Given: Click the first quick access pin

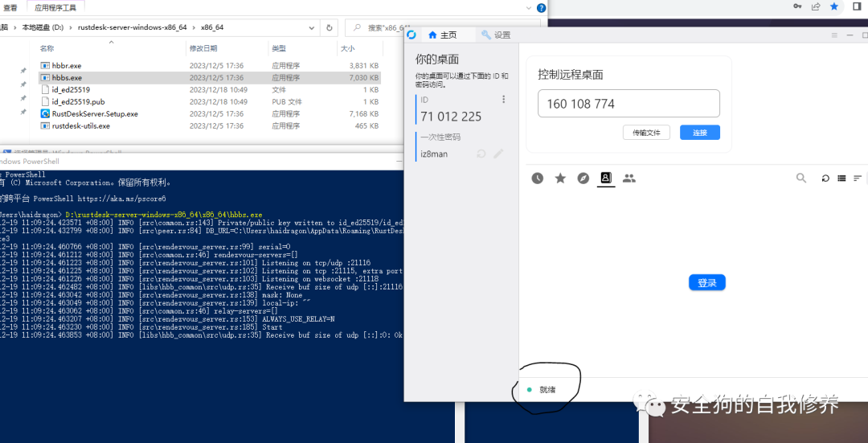Looking at the screenshot, I should point(23,71).
